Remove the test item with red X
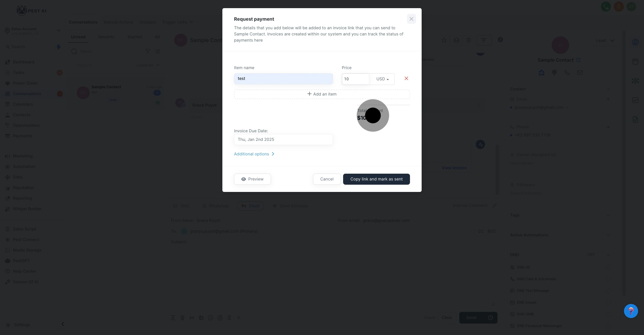This screenshot has height=335, width=644. pos(406,79)
